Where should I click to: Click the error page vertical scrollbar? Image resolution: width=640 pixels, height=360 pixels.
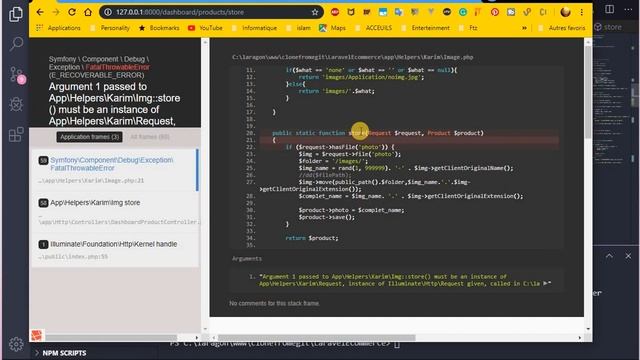point(588,92)
